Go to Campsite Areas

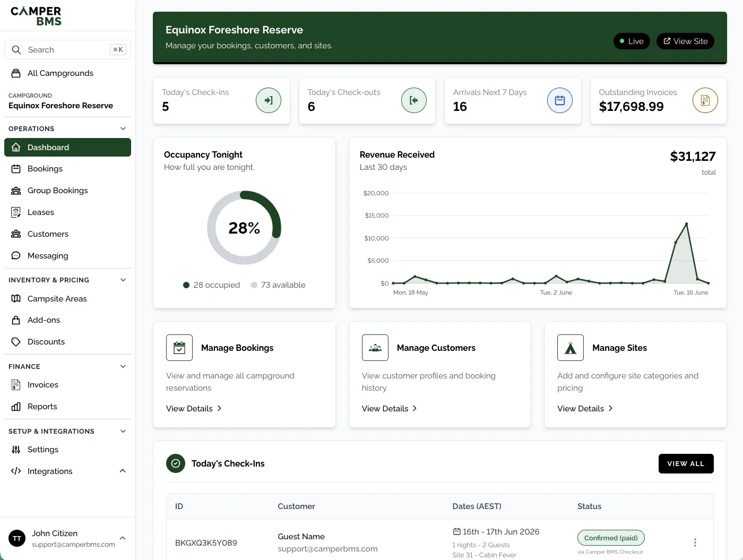[67, 299]
